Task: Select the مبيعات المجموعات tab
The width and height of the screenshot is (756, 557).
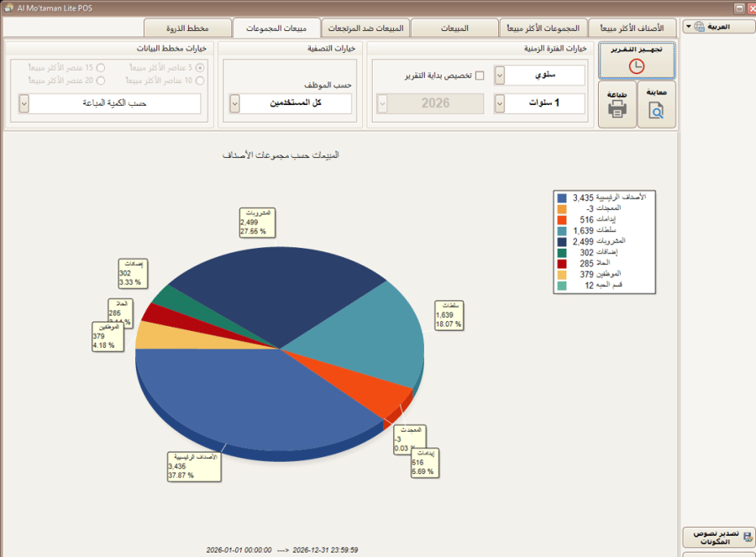Action: [x=276, y=28]
